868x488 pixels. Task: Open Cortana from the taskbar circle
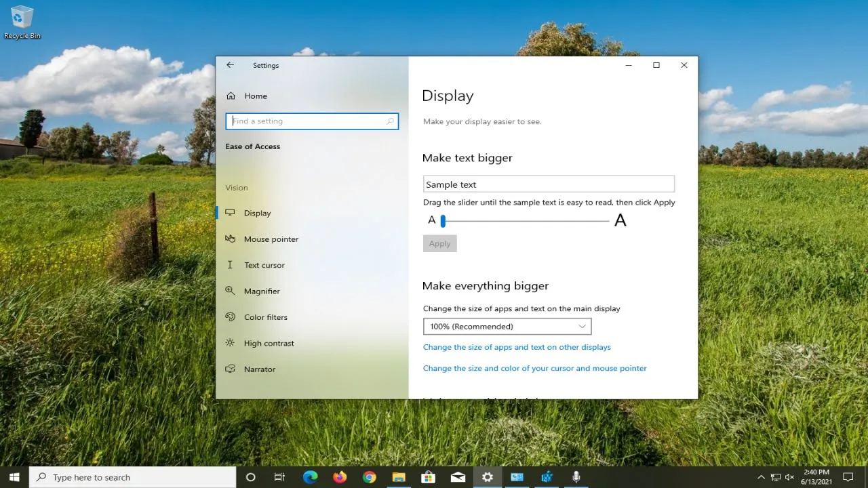250,477
